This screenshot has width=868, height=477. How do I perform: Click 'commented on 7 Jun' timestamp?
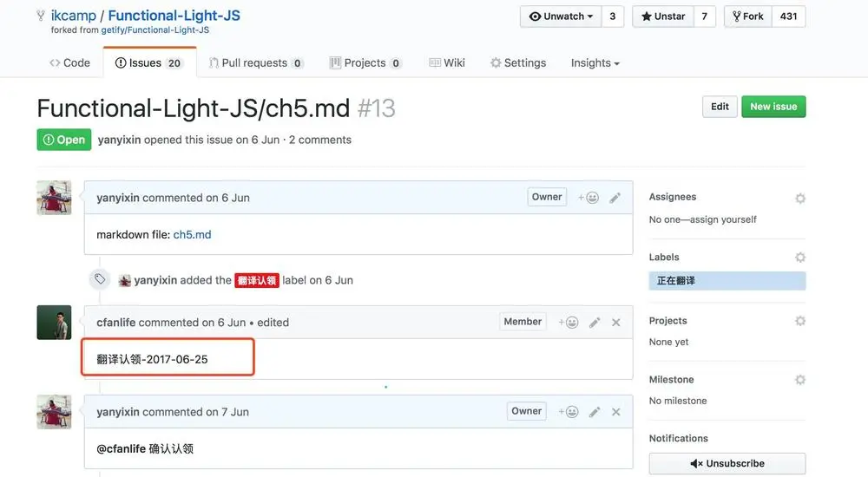click(195, 412)
